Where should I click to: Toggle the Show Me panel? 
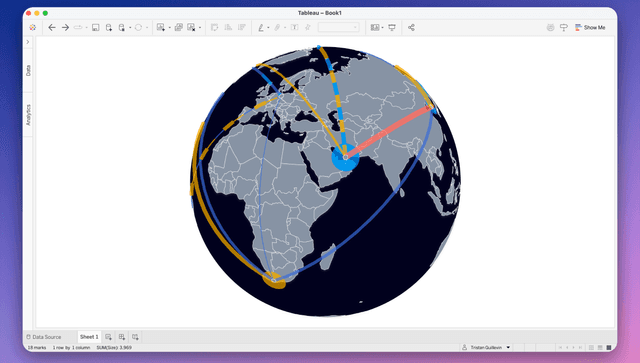point(590,27)
